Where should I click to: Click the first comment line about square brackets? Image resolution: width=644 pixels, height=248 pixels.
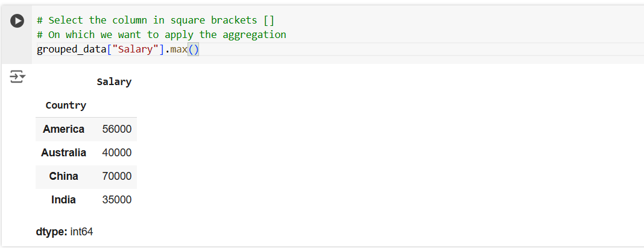pyautogui.click(x=155, y=21)
